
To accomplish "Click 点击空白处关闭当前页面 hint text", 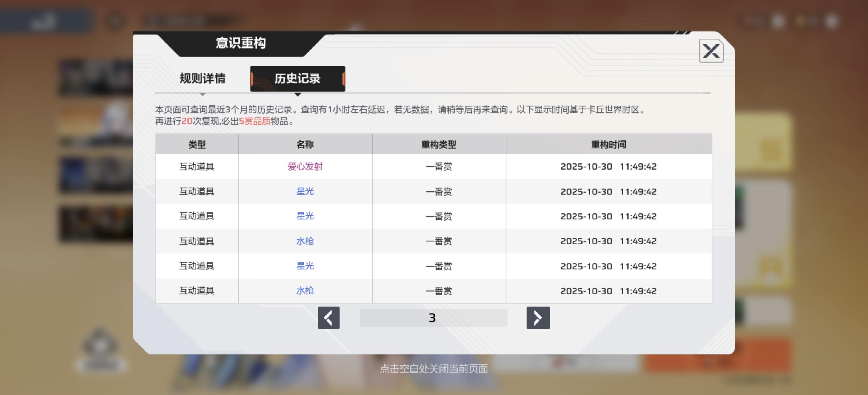I will point(434,368).
